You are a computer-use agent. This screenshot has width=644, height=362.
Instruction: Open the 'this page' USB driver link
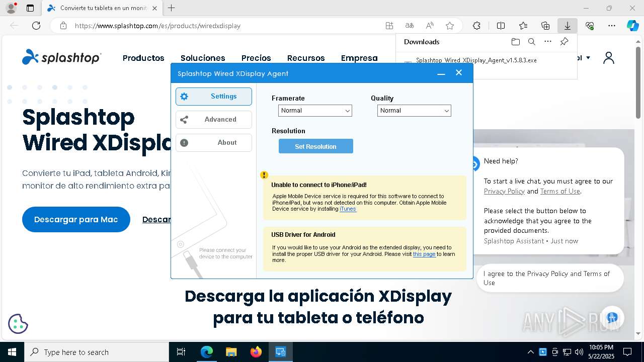tap(424, 254)
